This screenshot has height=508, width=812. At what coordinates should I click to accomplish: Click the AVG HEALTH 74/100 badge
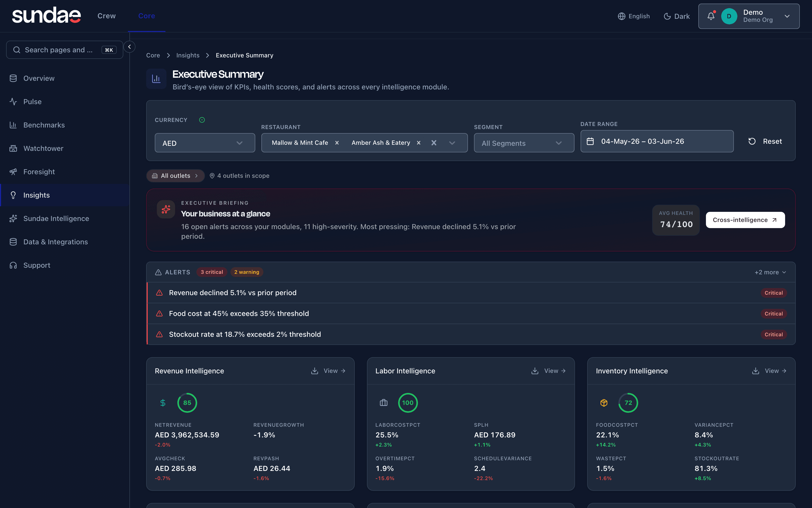click(676, 220)
